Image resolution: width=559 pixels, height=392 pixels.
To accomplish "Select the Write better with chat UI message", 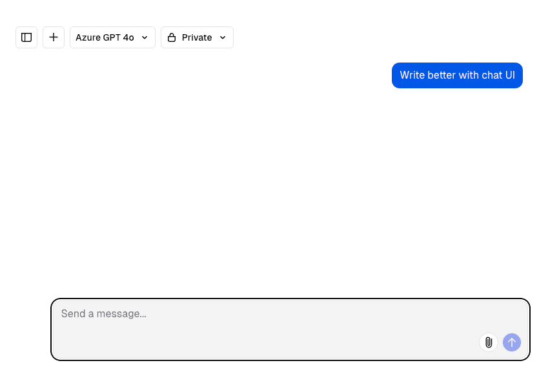I will [457, 75].
